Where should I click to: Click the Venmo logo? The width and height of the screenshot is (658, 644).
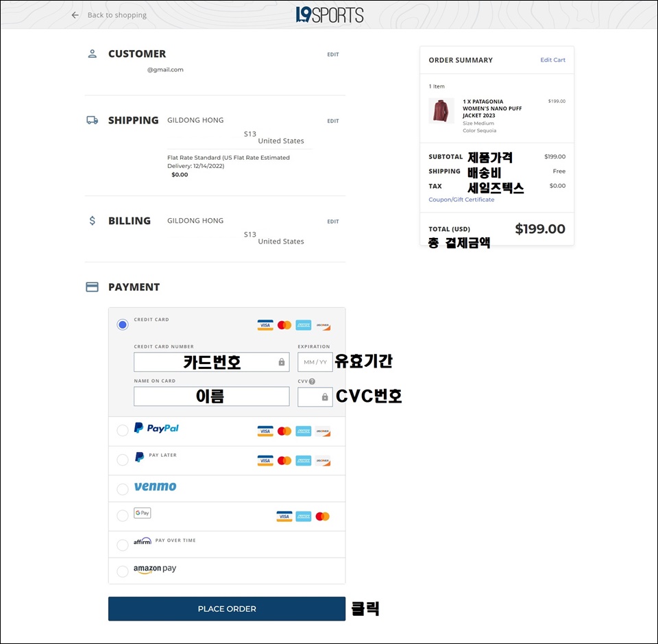pyautogui.click(x=156, y=486)
